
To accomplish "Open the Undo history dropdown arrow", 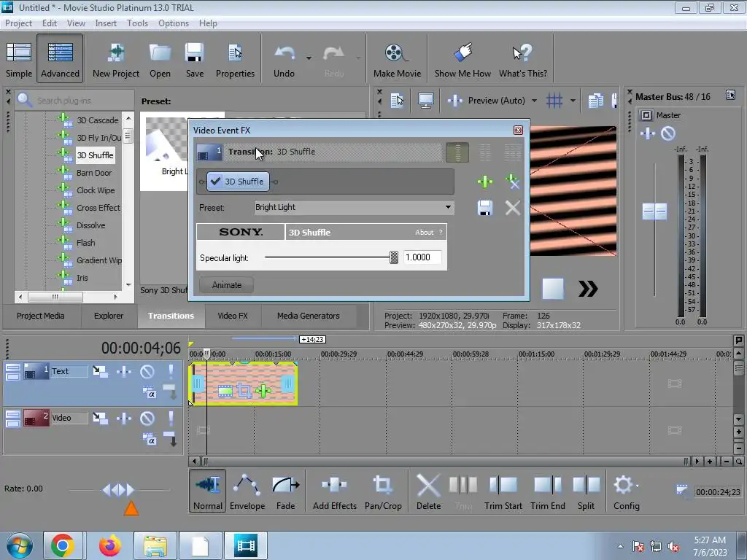I will [x=309, y=58].
